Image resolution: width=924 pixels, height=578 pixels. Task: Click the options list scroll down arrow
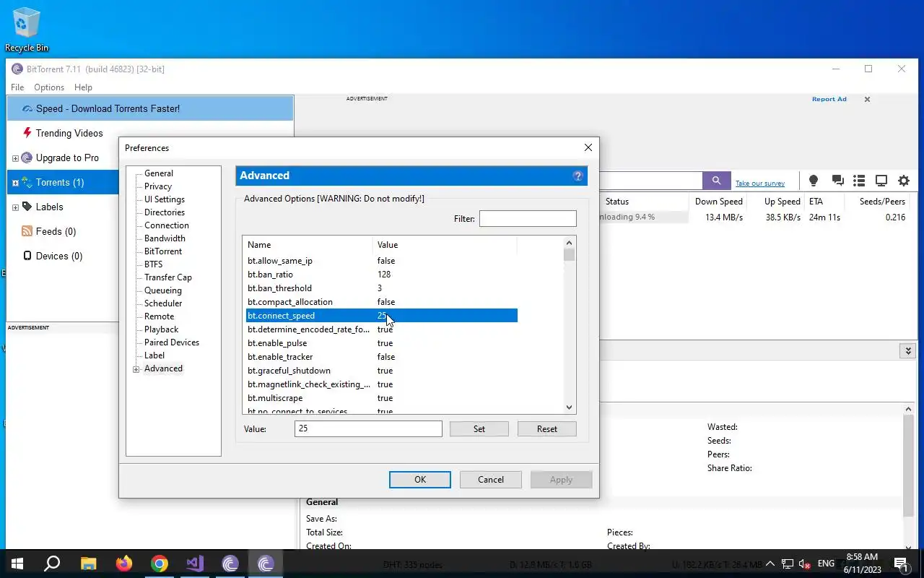(x=569, y=407)
